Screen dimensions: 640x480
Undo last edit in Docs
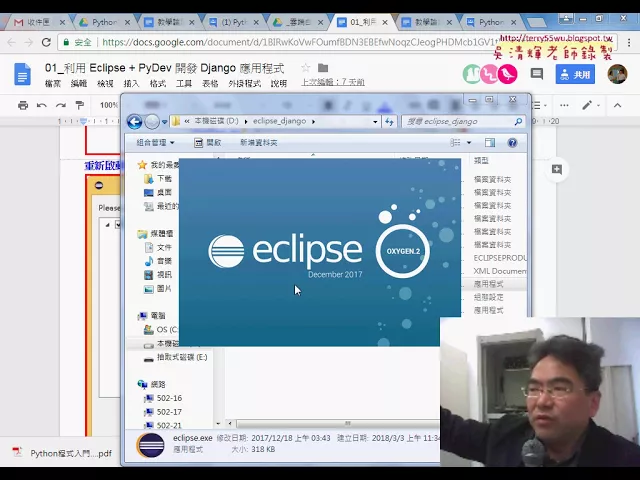click(x=42, y=105)
